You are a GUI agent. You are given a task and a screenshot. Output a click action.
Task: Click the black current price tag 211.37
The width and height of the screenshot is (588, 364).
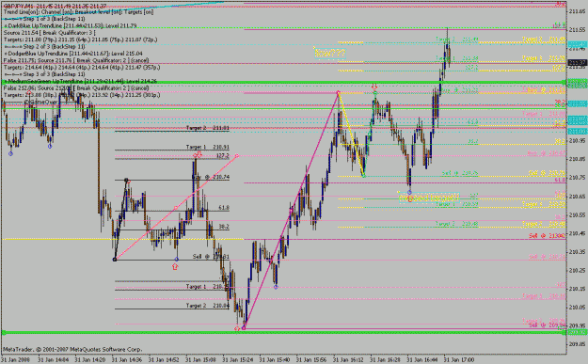click(x=577, y=63)
